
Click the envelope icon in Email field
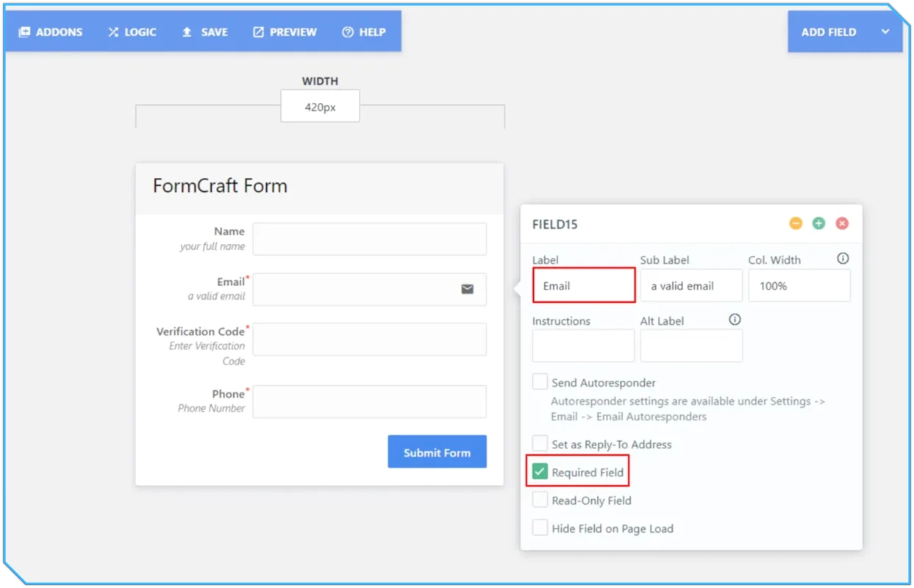coord(467,289)
